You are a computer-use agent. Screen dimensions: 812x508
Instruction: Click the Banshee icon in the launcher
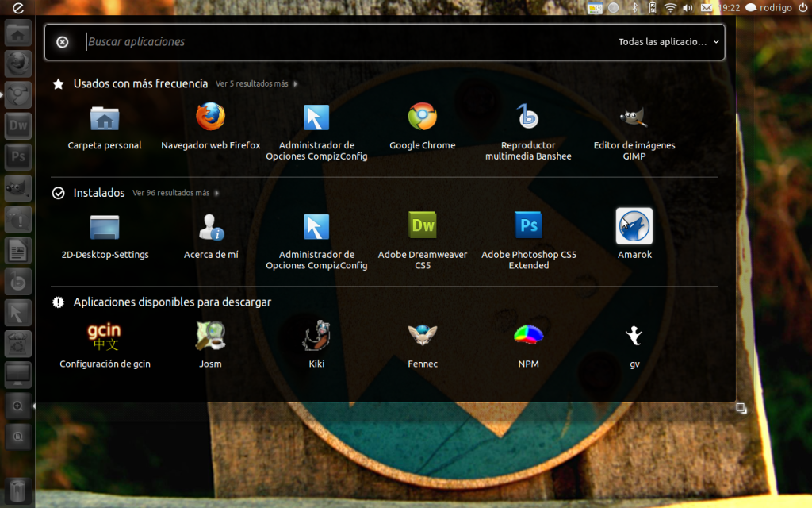pos(18,282)
